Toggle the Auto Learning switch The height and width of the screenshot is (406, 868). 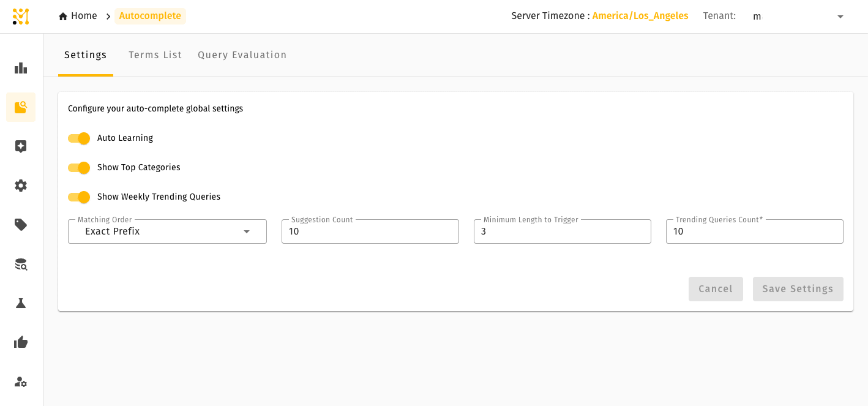point(79,138)
